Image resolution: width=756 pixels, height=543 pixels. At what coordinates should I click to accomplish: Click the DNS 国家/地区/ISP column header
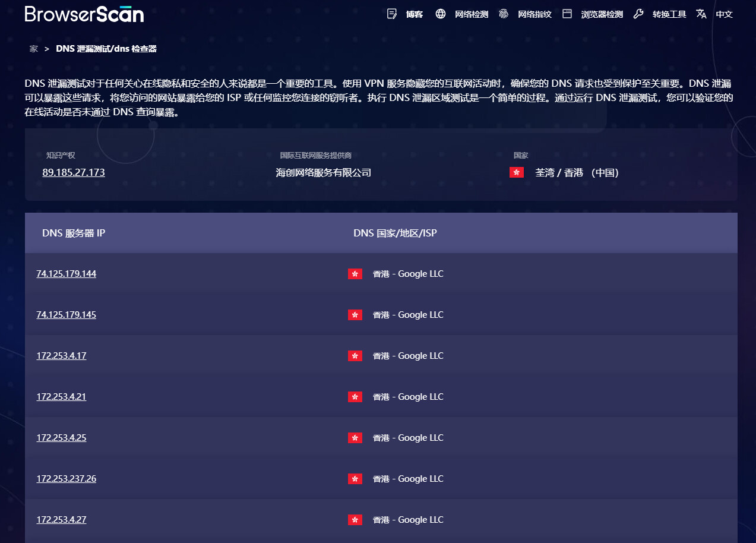pos(395,233)
